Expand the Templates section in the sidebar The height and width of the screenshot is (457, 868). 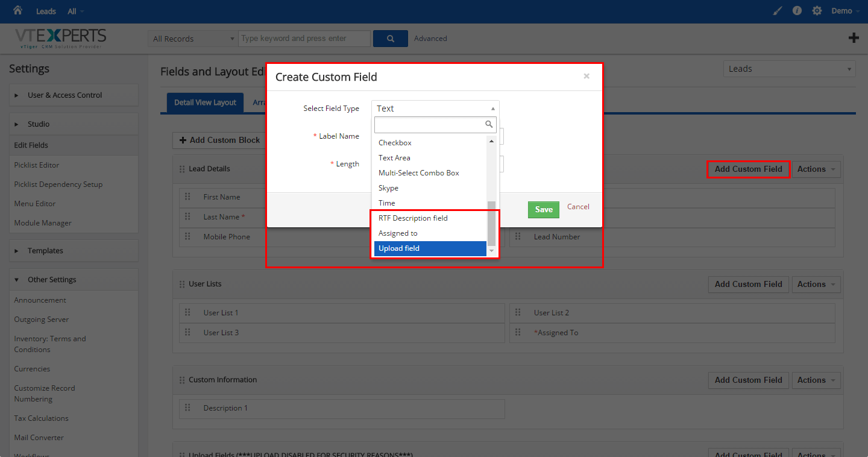click(45, 250)
